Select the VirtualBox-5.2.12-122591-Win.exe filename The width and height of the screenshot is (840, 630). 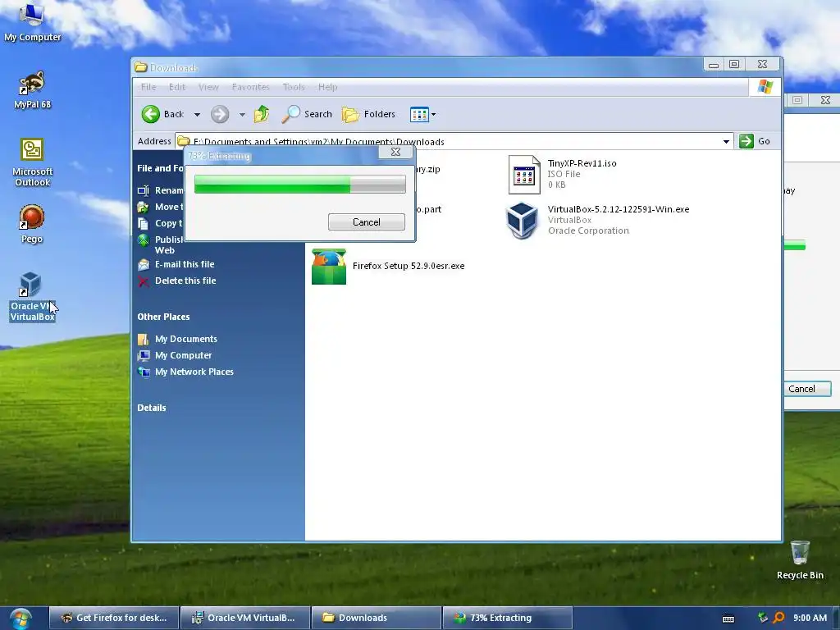tap(619, 209)
